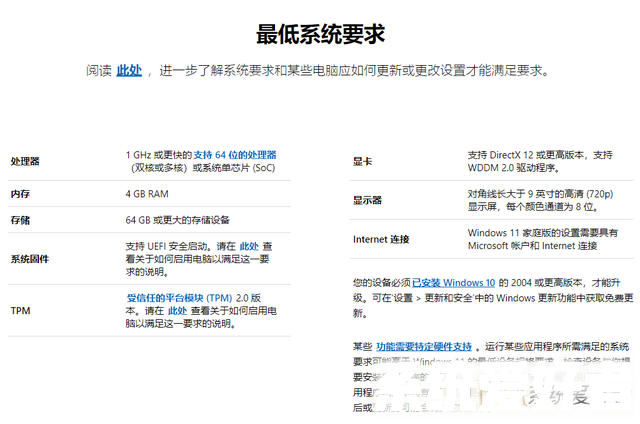
Task: Click the 功能需要特定硬件支持 link
Action: (x=425, y=346)
